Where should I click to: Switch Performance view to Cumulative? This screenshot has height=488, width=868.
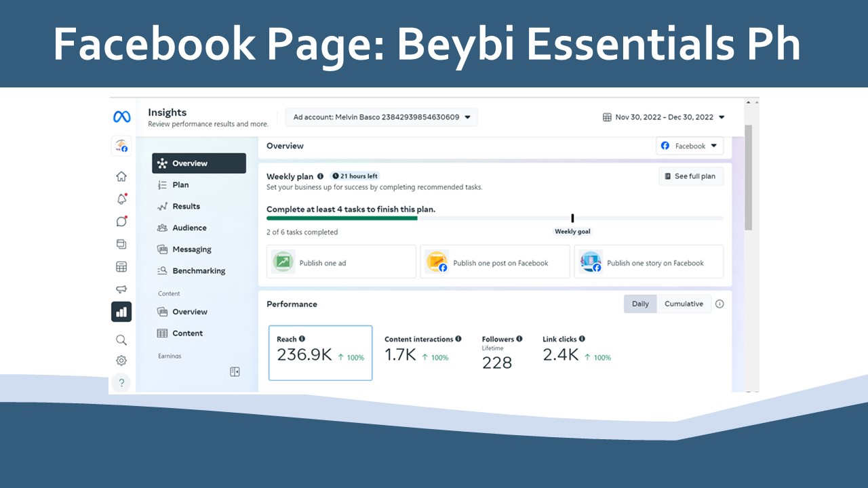point(684,304)
